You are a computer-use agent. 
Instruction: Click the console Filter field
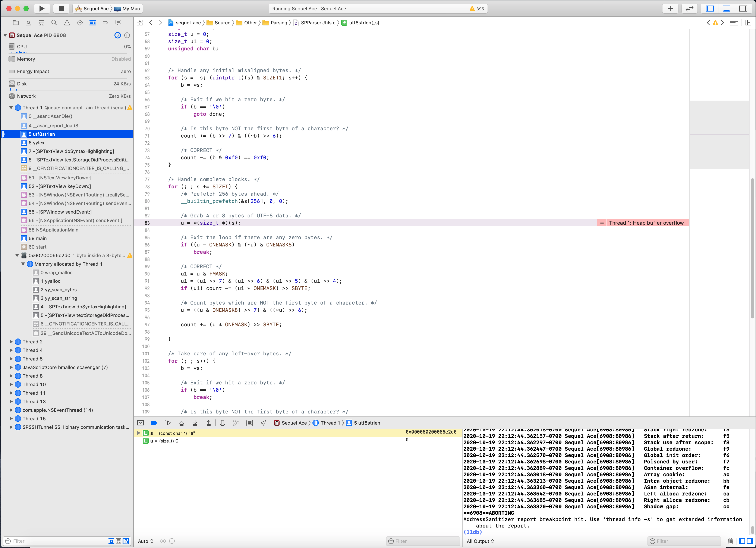[x=684, y=541]
